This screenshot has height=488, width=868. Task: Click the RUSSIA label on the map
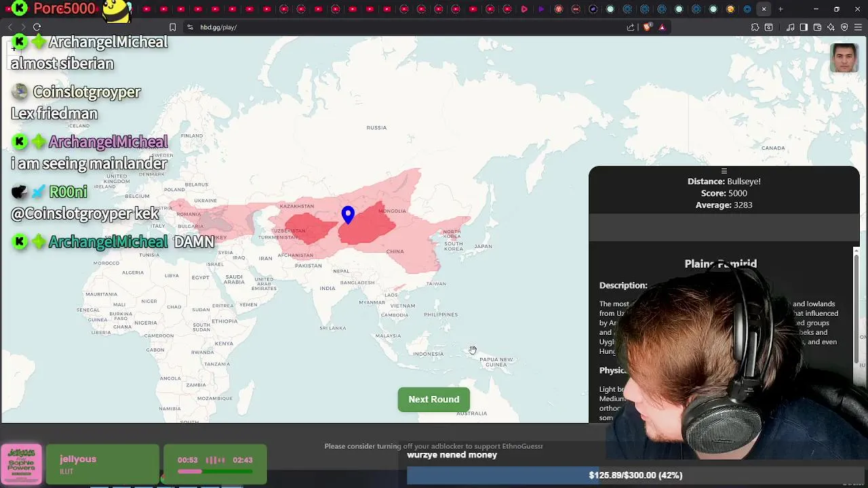(376, 127)
